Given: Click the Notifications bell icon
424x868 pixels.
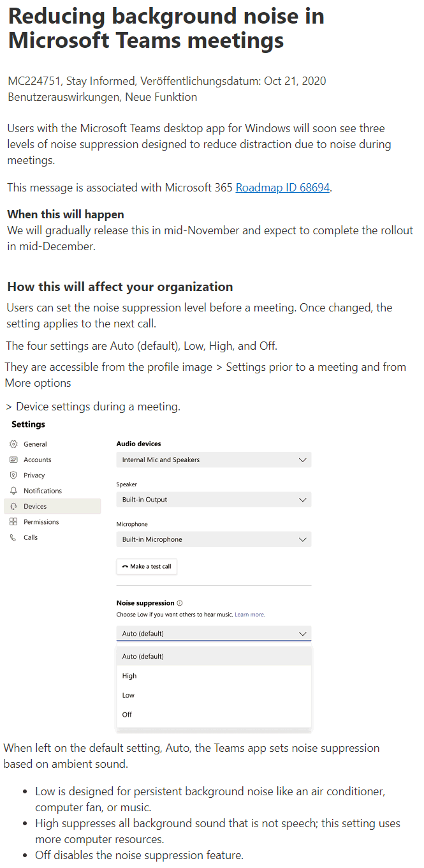Looking at the screenshot, I should [13, 491].
